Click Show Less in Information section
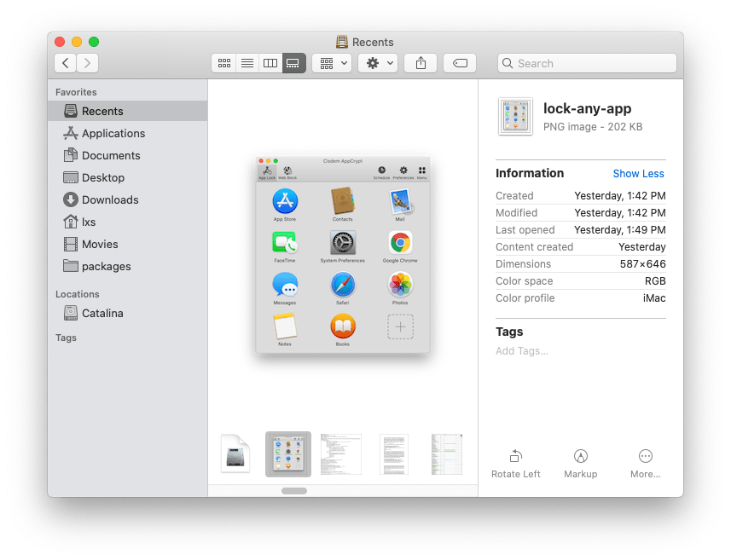The width and height of the screenshot is (731, 560). pos(638,174)
